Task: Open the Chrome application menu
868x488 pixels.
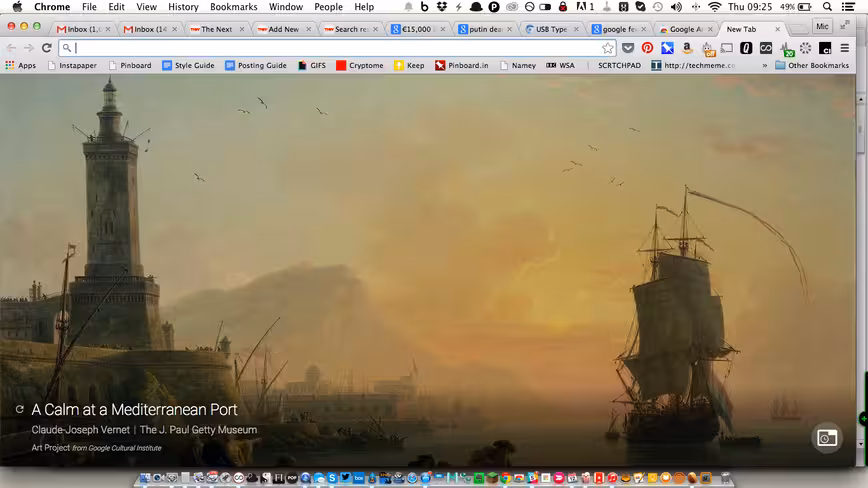Action: (52, 7)
